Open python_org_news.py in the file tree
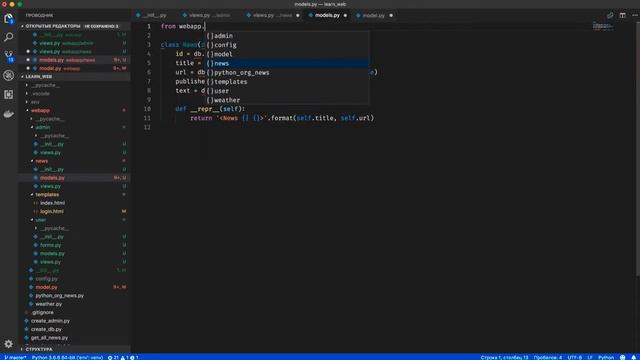Image resolution: width=640 pixels, height=360 pixels. click(x=75, y=296)
